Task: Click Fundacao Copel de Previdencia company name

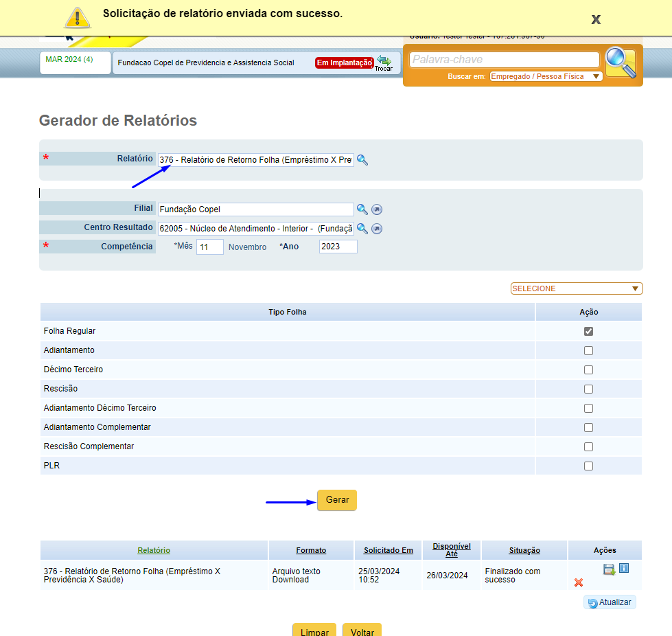Action: 206,63
